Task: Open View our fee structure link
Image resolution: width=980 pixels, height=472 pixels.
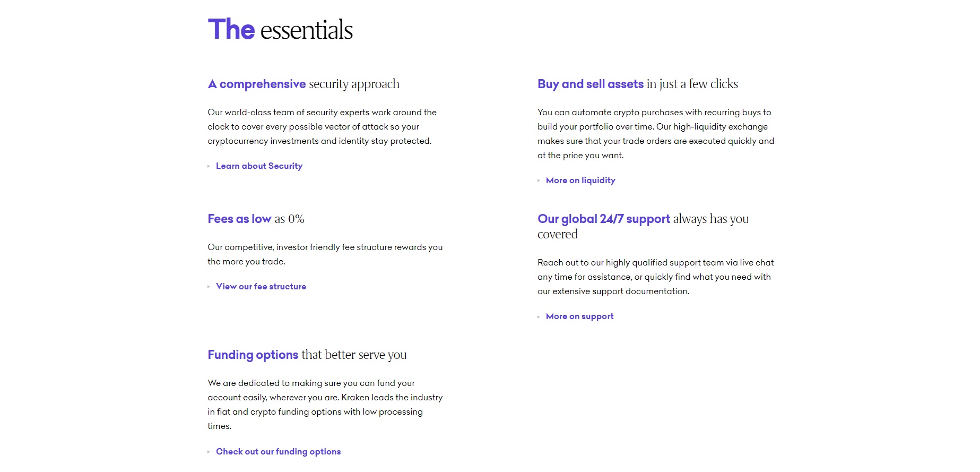Action: [261, 287]
